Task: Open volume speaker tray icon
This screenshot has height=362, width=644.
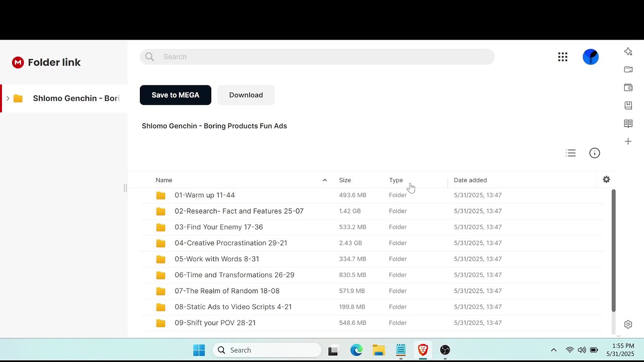Action: tap(582, 350)
